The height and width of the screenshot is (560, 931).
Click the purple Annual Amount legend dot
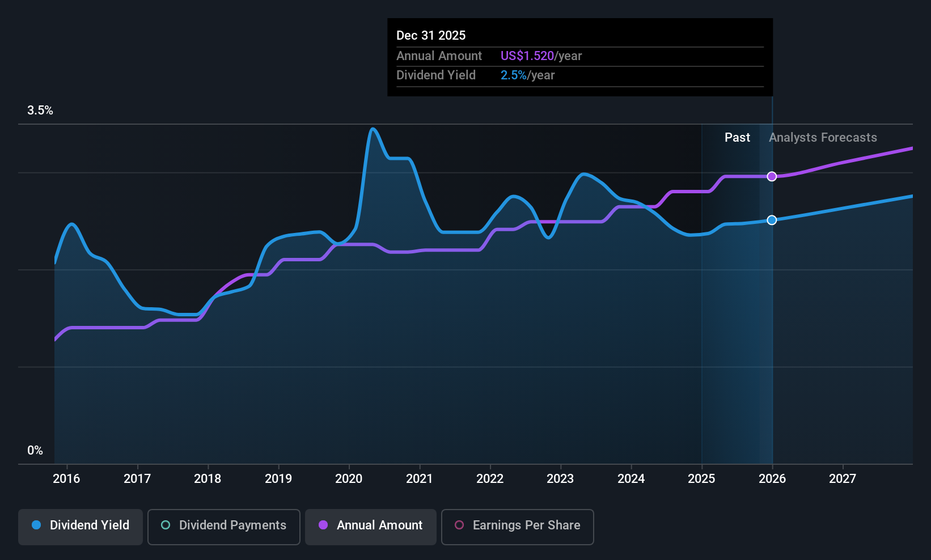(323, 525)
